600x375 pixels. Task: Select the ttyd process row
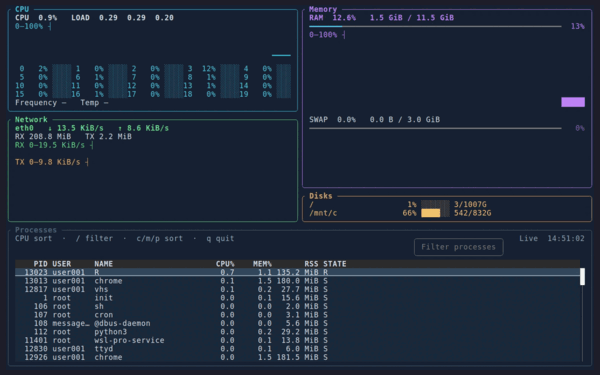pos(298,349)
